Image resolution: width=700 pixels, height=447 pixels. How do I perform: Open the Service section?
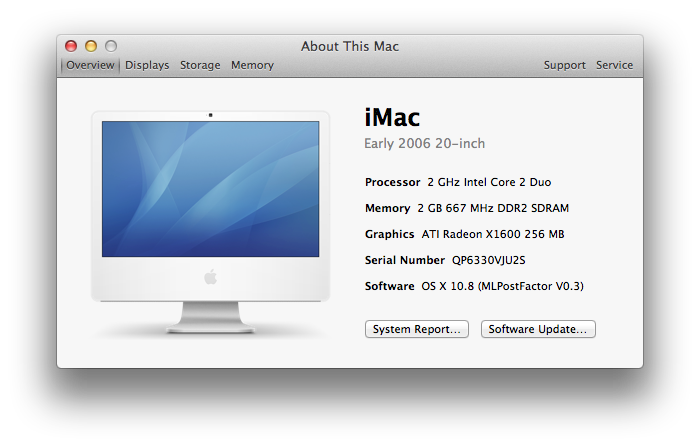(x=614, y=65)
